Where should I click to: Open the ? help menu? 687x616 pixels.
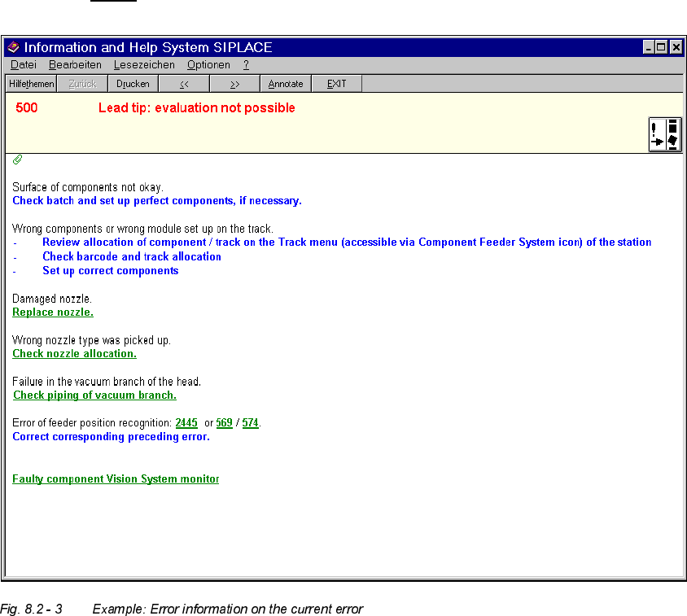[247, 65]
